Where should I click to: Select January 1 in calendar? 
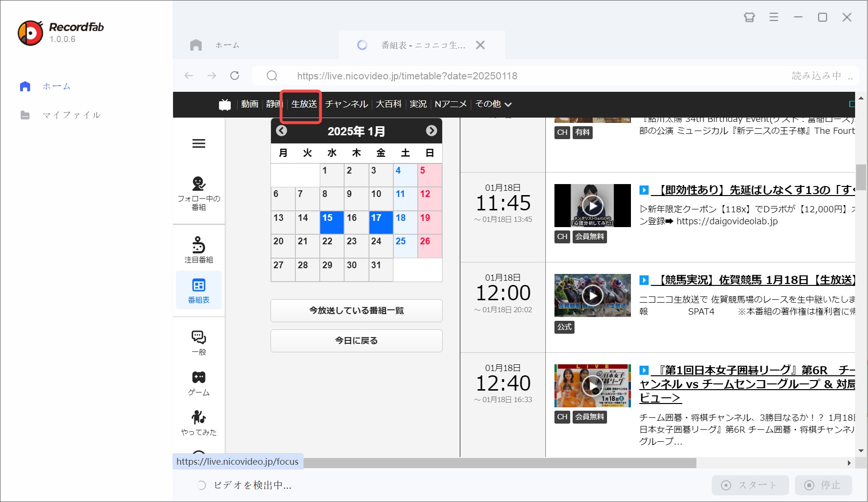pos(332,175)
